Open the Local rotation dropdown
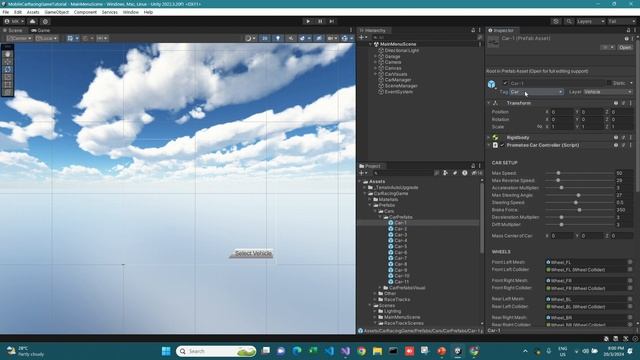The image size is (640, 360). (46, 38)
